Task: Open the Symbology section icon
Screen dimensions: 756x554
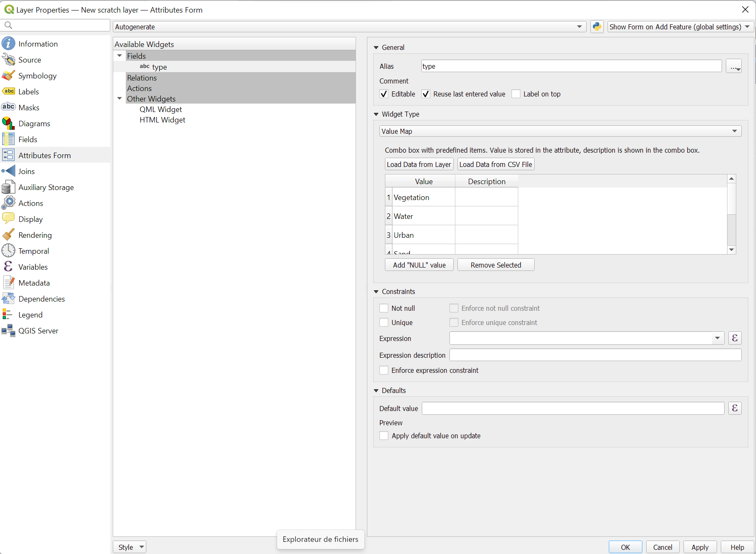Action: pyautogui.click(x=9, y=75)
